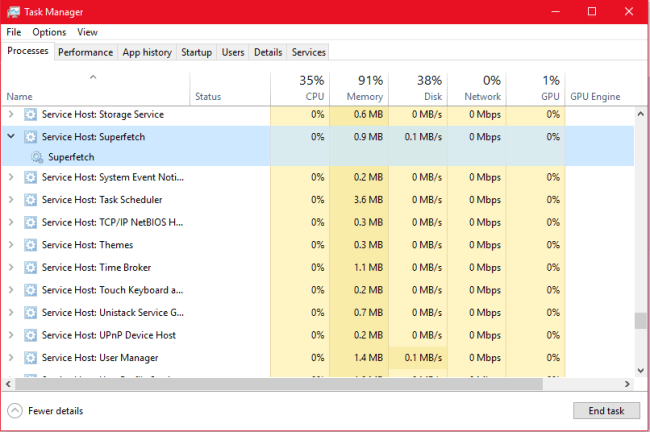The image size is (650, 432).
Task: Switch to the Users tab
Action: [233, 52]
